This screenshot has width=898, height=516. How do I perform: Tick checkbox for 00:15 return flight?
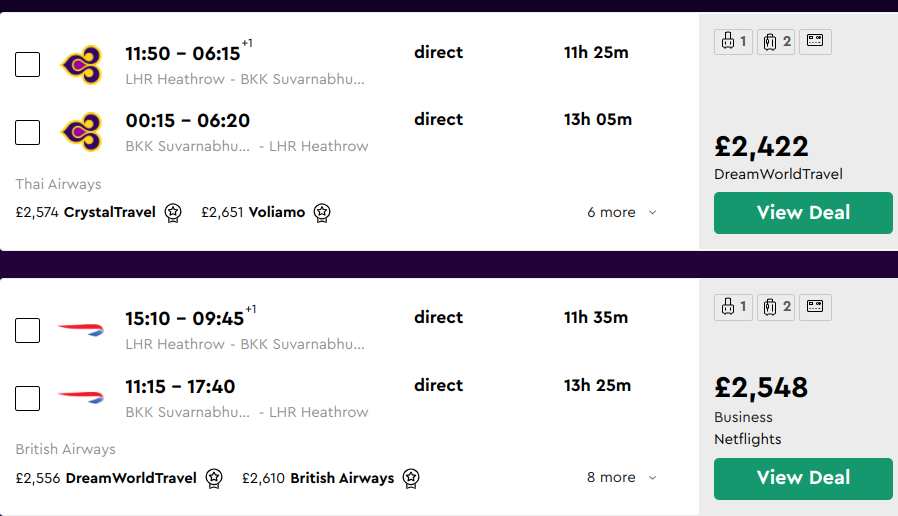pos(28,132)
